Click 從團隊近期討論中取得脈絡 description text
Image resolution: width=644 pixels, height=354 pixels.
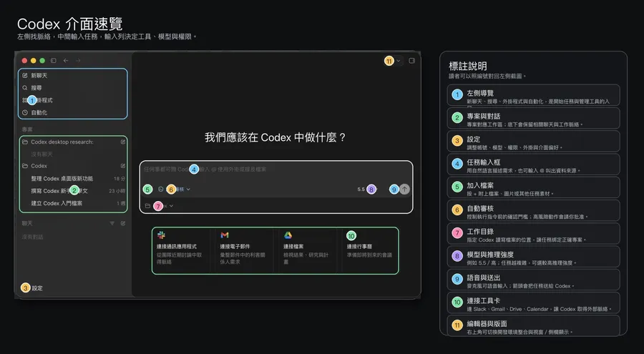(x=180, y=258)
